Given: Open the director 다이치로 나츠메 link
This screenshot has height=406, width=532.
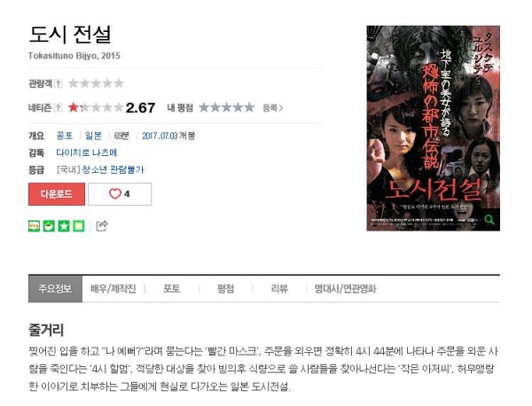Looking at the screenshot, I should coord(87,152).
